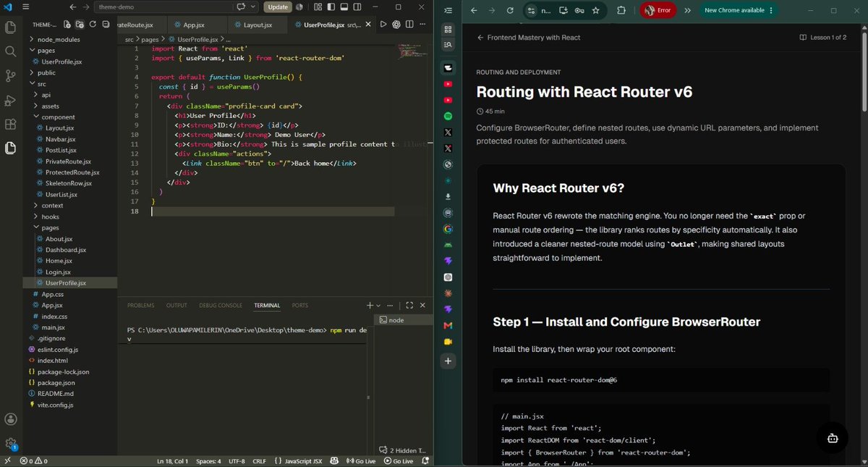Click the Copilot status icon in status bar
This screenshot has height=467, width=868.
coord(334,460)
